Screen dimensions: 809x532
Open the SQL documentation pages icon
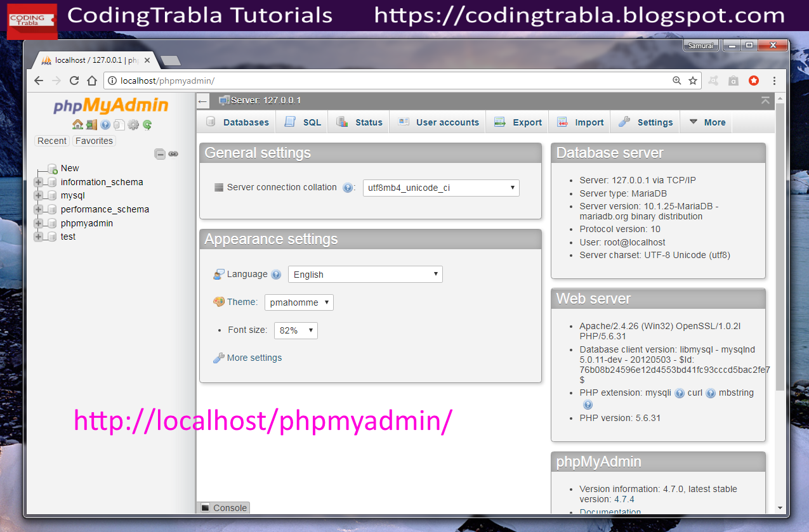pyautogui.click(x=119, y=125)
